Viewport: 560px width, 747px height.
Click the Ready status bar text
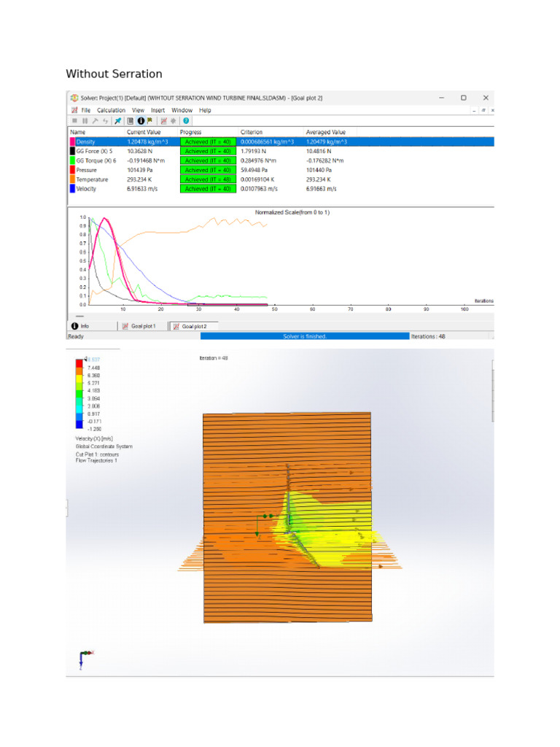76,336
